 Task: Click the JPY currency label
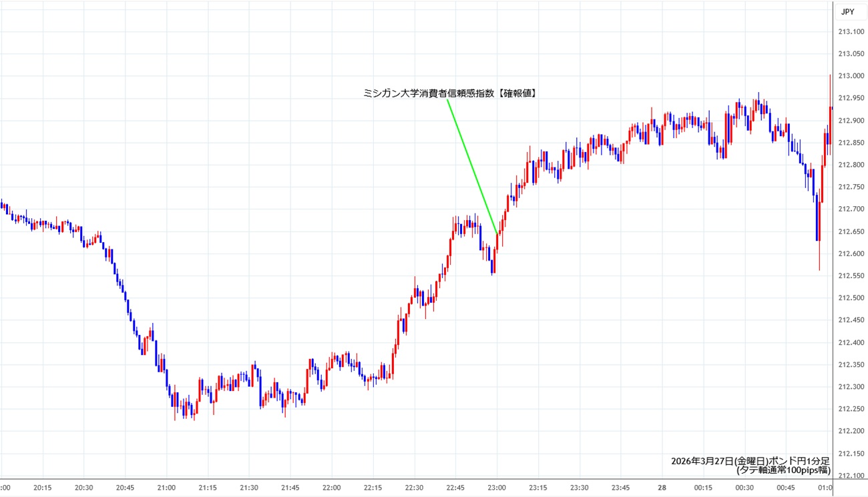pyautogui.click(x=847, y=11)
